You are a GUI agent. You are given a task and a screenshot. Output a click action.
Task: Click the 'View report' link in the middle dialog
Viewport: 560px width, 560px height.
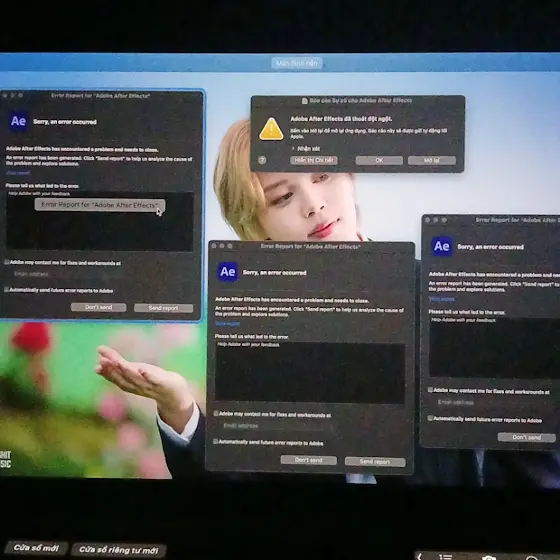228,324
